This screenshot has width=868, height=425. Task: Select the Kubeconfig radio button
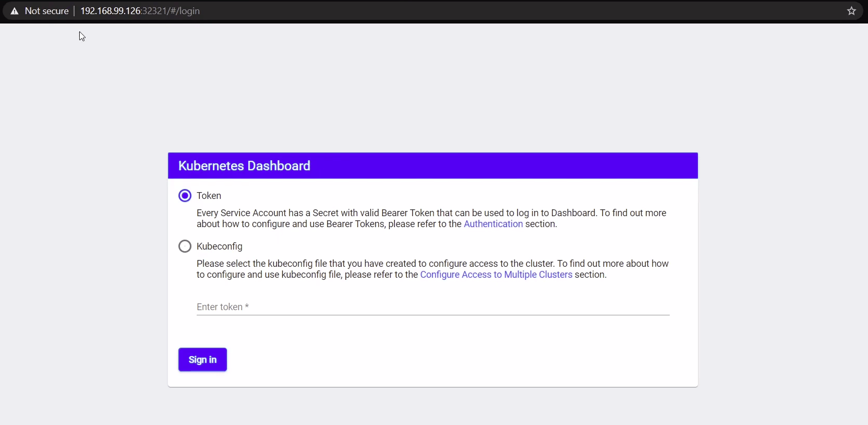click(185, 246)
